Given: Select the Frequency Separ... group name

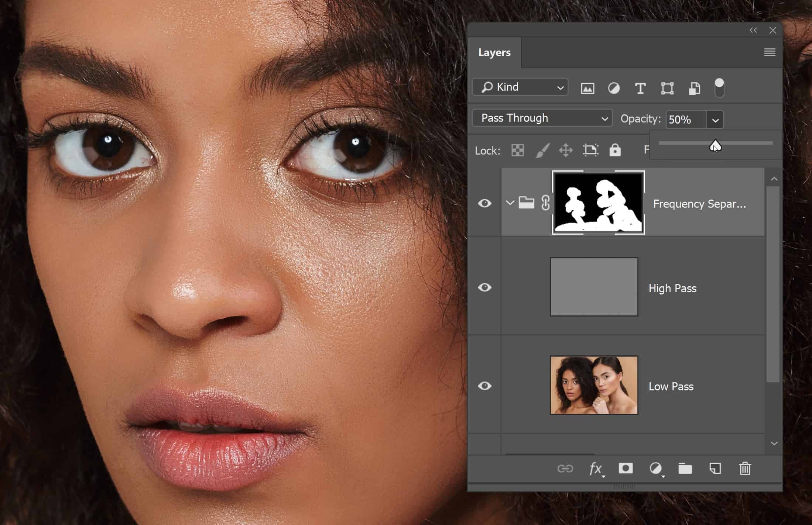Looking at the screenshot, I should 699,204.
